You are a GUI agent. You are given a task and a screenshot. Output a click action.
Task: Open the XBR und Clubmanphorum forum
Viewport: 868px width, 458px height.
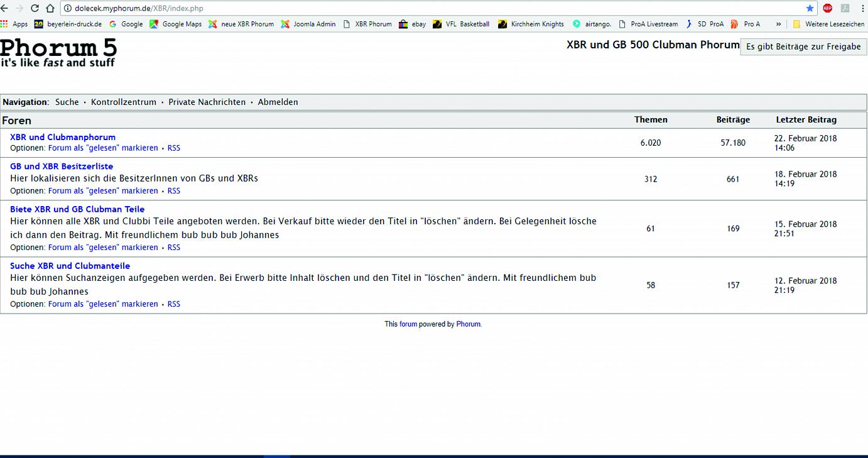(x=63, y=137)
